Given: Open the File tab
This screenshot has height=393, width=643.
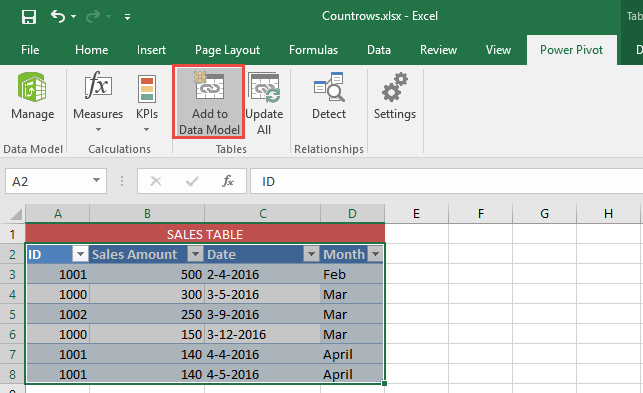Looking at the screenshot, I should point(30,50).
